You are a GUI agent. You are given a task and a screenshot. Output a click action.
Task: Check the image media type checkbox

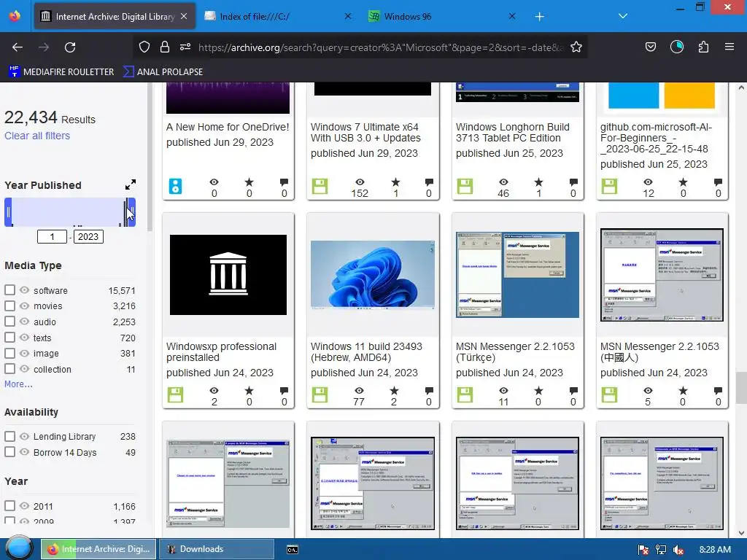click(x=9, y=354)
